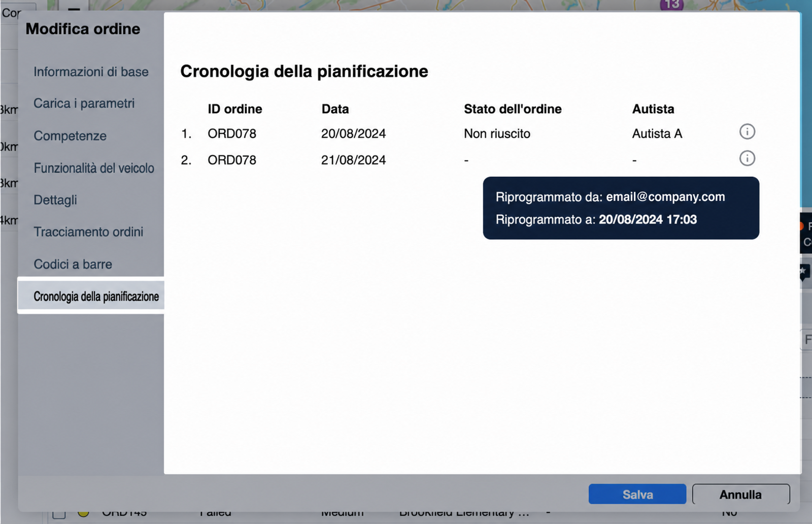This screenshot has width=812, height=524.
Task: Click purple 13 map cluster marker
Action: tap(671, 4)
